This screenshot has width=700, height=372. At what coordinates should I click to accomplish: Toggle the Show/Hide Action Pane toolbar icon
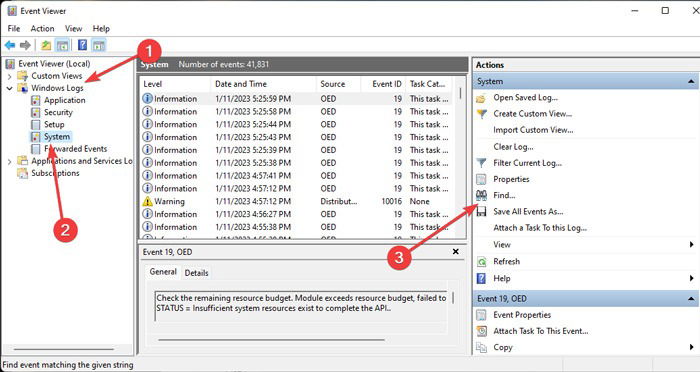[99, 45]
